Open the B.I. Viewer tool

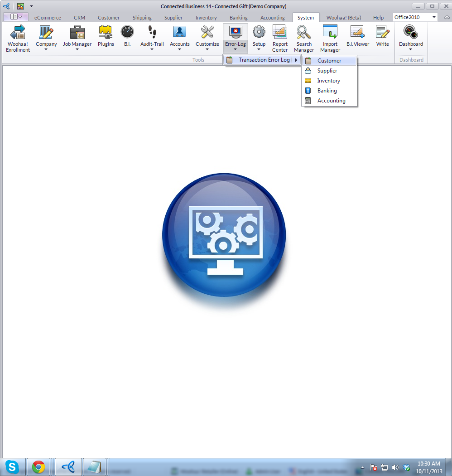[358, 37]
